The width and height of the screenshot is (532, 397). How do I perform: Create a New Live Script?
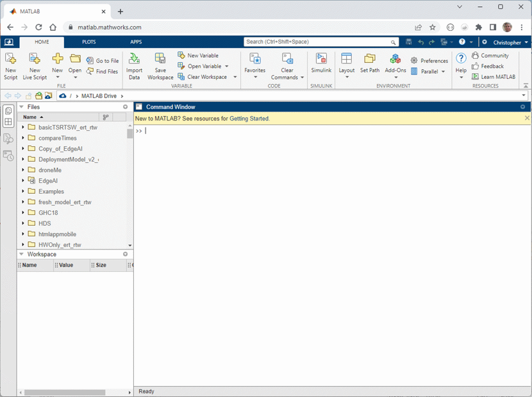tap(35, 67)
